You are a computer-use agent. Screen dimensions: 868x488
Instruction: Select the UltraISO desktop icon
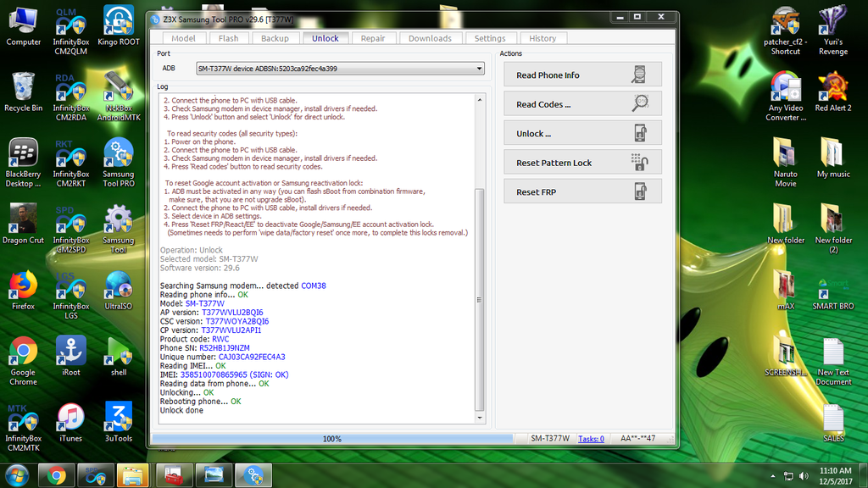(119, 290)
